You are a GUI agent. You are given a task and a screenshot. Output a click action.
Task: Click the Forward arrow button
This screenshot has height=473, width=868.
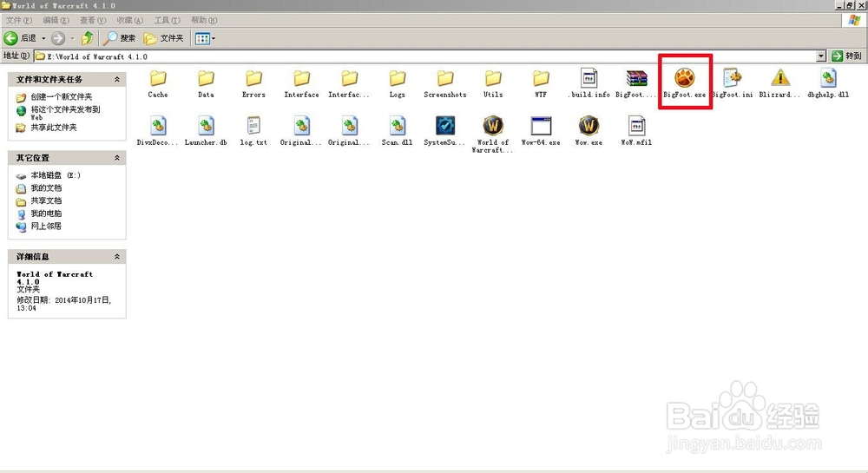point(57,38)
